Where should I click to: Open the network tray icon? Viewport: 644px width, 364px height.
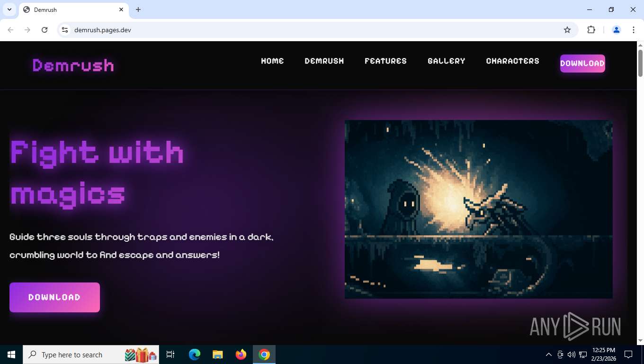tap(583, 355)
